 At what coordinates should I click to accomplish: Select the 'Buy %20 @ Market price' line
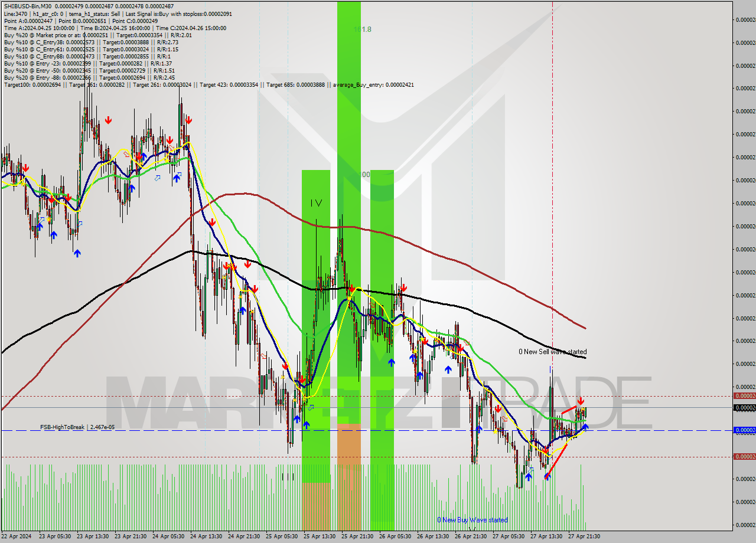pos(97,35)
